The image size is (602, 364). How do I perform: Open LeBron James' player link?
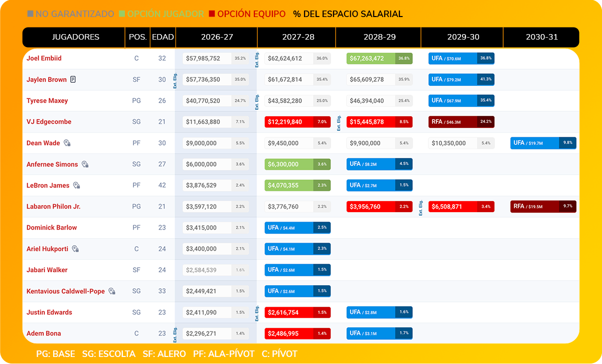coord(48,186)
